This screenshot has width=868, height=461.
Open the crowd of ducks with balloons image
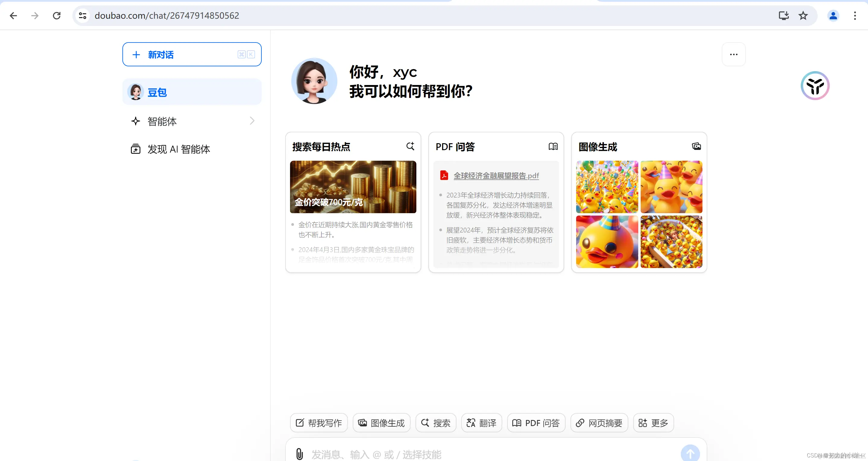607,187
